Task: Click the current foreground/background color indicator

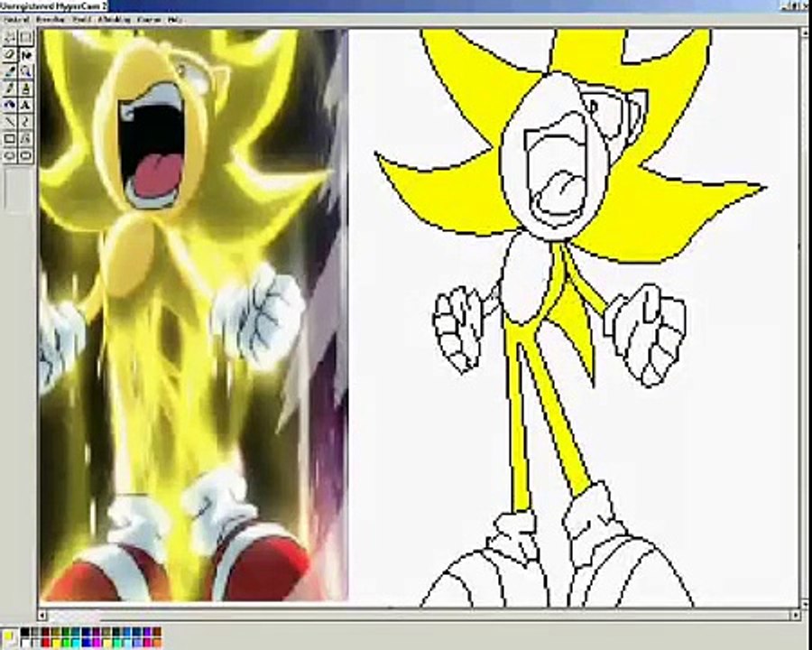Action: (9, 637)
